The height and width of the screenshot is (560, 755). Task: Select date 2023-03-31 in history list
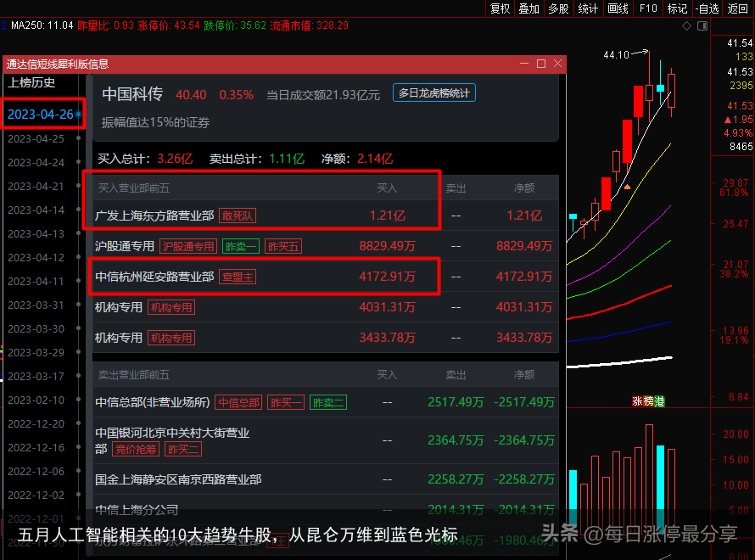(36, 305)
